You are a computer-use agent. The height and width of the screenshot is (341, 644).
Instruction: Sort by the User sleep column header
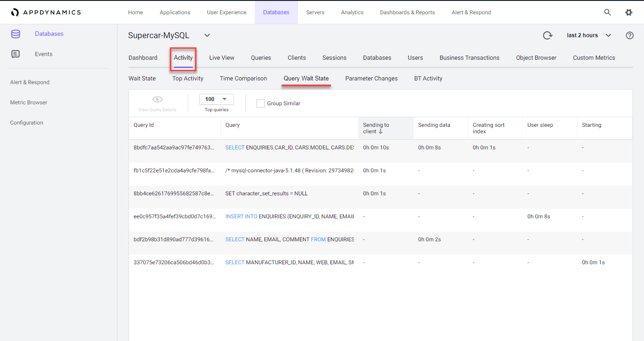(x=550, y=128)
